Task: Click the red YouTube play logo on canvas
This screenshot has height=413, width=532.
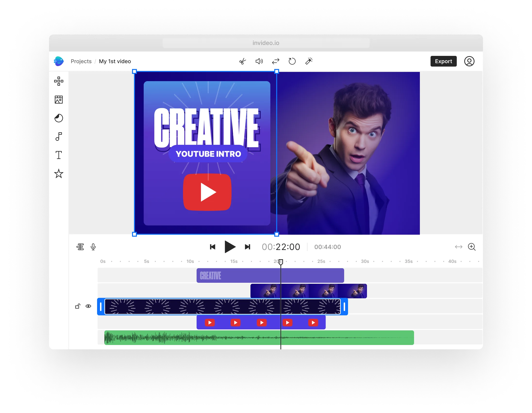Action: [207, 192]
